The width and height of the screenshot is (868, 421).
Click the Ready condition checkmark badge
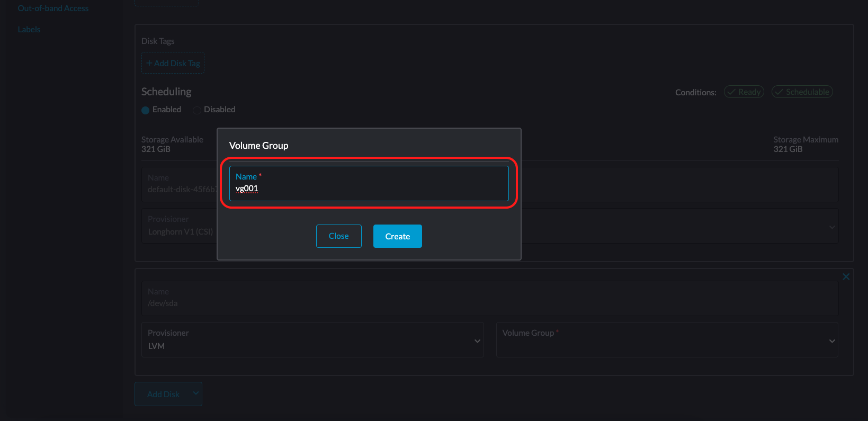click(x=744, y=92)
